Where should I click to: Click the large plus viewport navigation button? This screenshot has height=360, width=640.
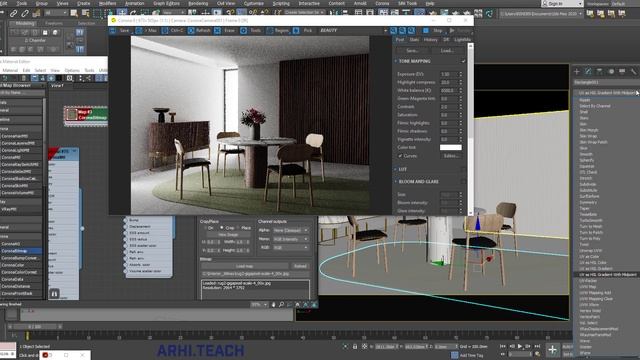tap(552, 350)
